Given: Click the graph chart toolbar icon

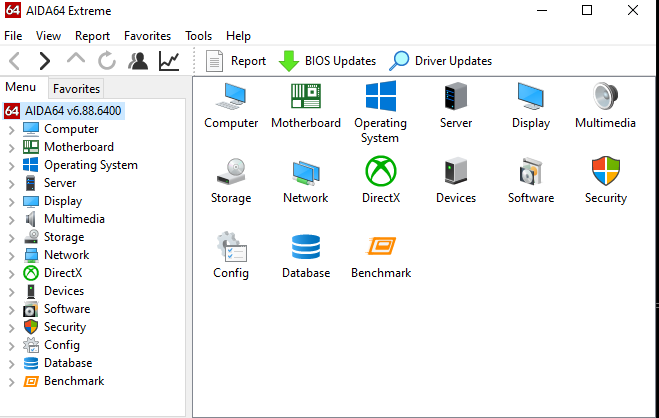Looking at the screenshot, I should tap(169, 61).
